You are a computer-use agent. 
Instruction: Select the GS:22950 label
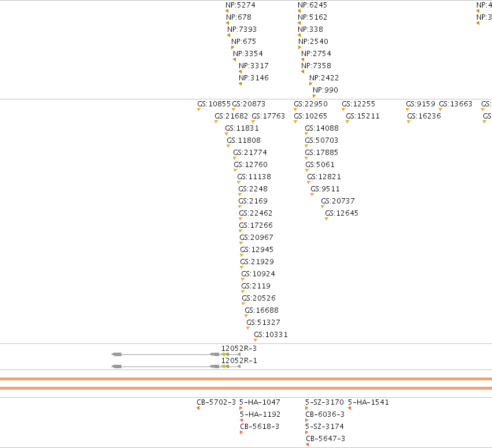[x=310, y=104]
